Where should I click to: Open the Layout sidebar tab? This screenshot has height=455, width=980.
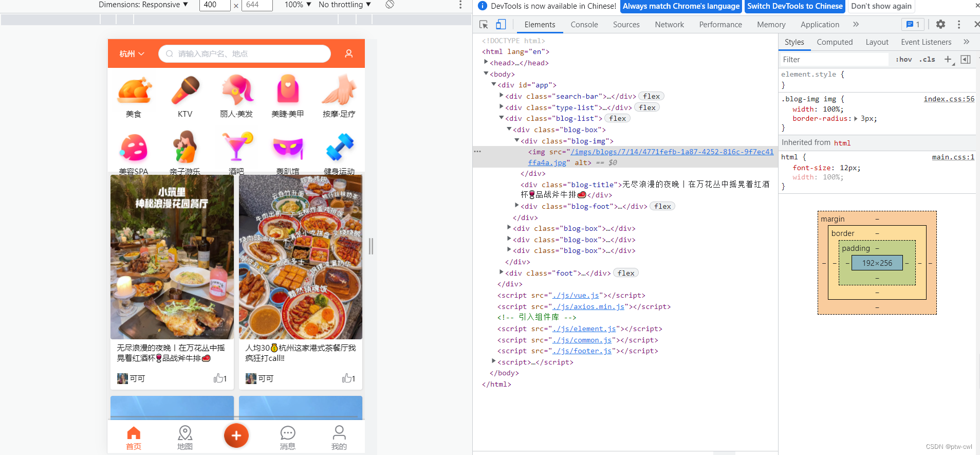(877, 42)
